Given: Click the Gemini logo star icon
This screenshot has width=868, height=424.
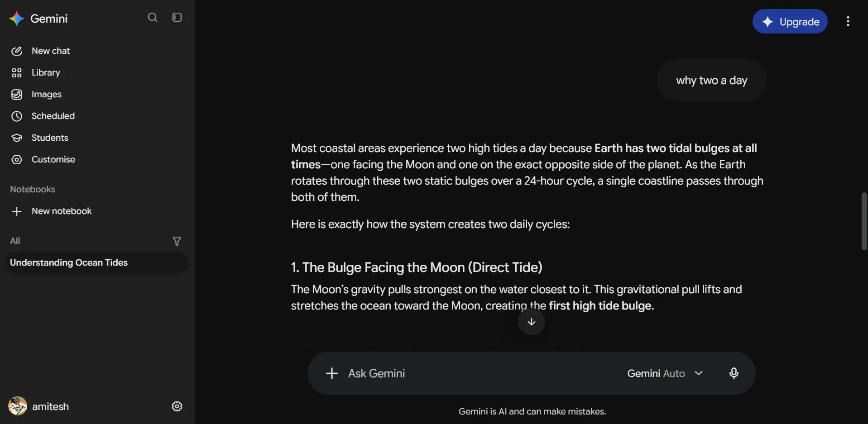Looking at the screenshot, I should [x=17, y=19].
